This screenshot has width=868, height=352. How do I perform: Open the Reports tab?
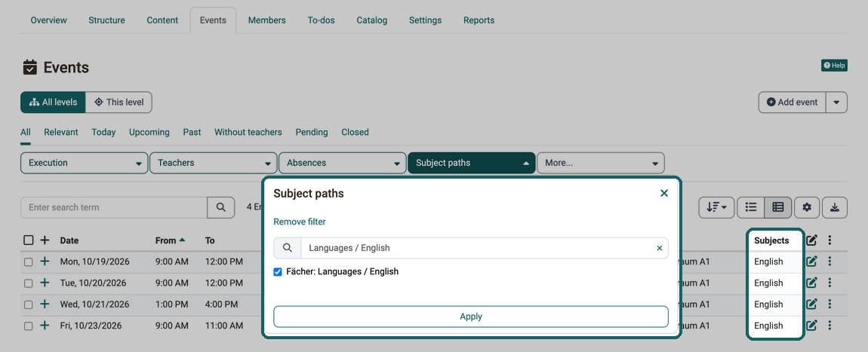coord(479,20)
